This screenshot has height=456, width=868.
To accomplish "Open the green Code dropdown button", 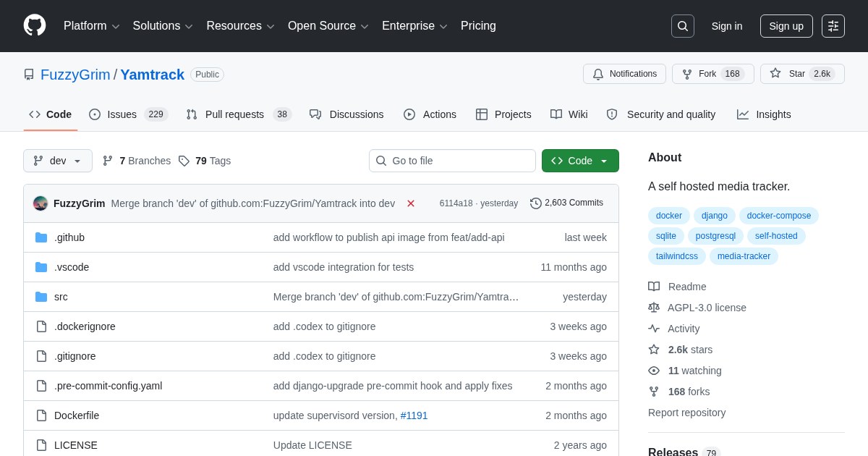I will pyautogui.click(x=580, y=161).
